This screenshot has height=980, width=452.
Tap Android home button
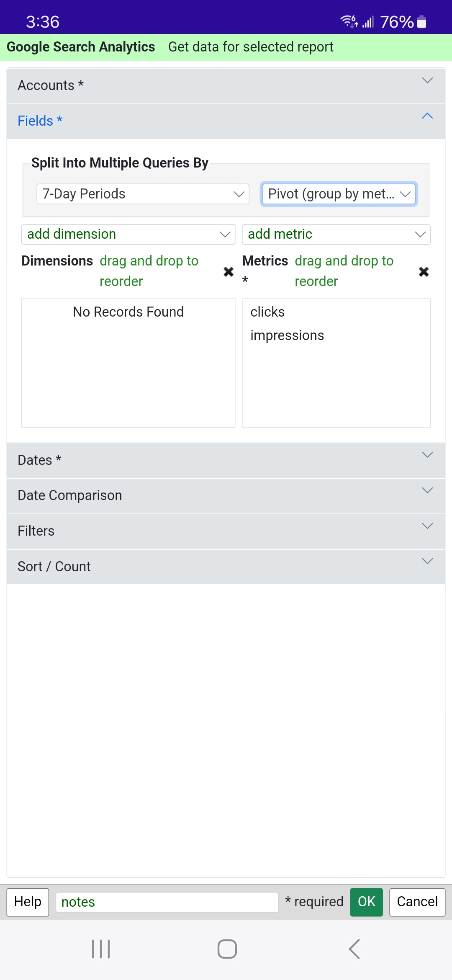coord(227,949)
